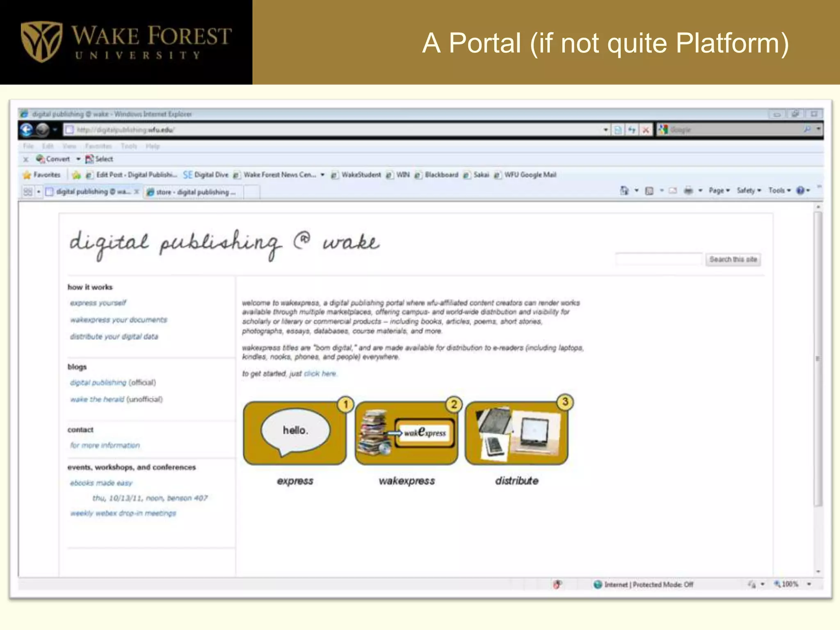Switch to store - digital publishing tab
Image resolution: width=840 pixels, height=630 pixels.
(x=192, y=192)
